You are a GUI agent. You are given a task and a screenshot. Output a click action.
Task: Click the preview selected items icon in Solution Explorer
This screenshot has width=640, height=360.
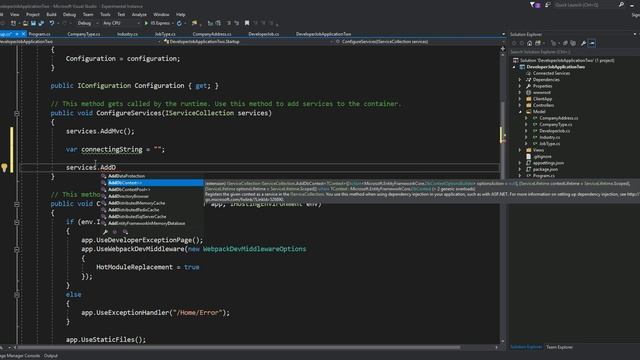point(592,43)
